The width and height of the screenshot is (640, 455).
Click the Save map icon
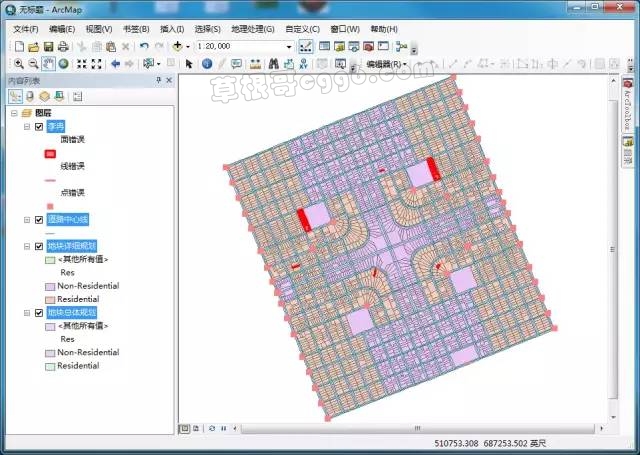coord(48,47)
